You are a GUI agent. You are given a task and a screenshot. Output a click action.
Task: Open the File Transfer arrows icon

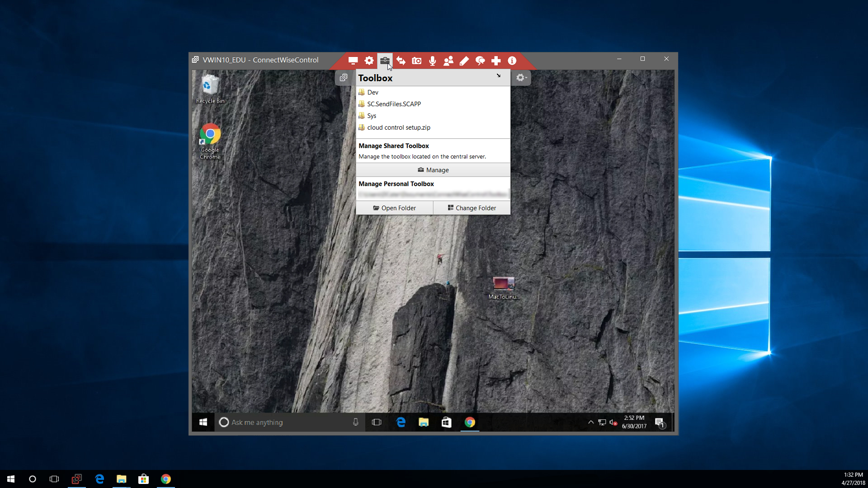[x=401, y=61]
